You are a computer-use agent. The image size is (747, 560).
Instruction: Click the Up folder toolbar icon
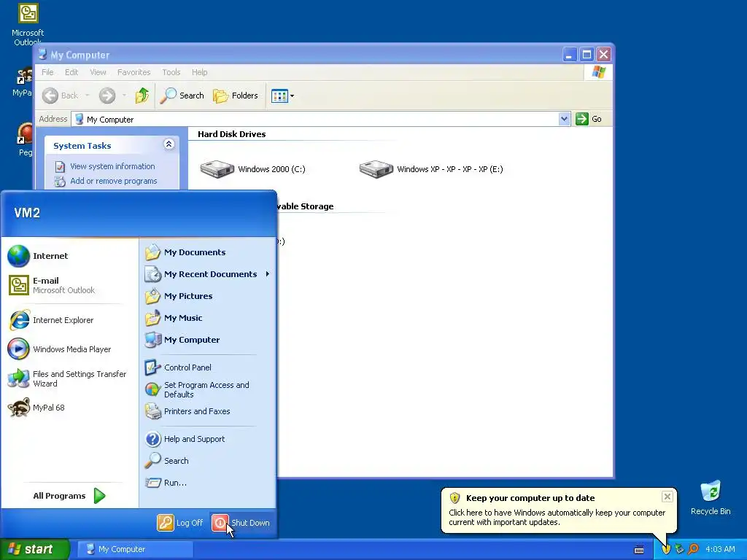[x=142, y=96]
